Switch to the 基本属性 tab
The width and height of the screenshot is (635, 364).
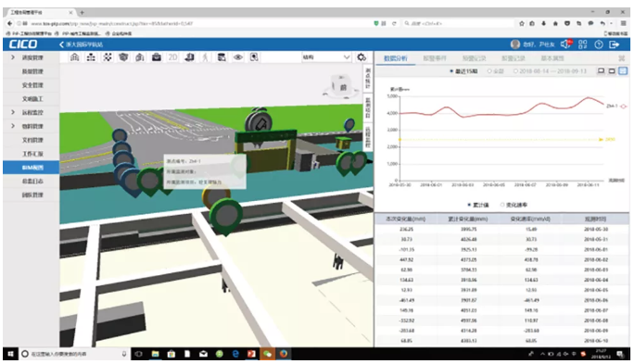[552, 58]
